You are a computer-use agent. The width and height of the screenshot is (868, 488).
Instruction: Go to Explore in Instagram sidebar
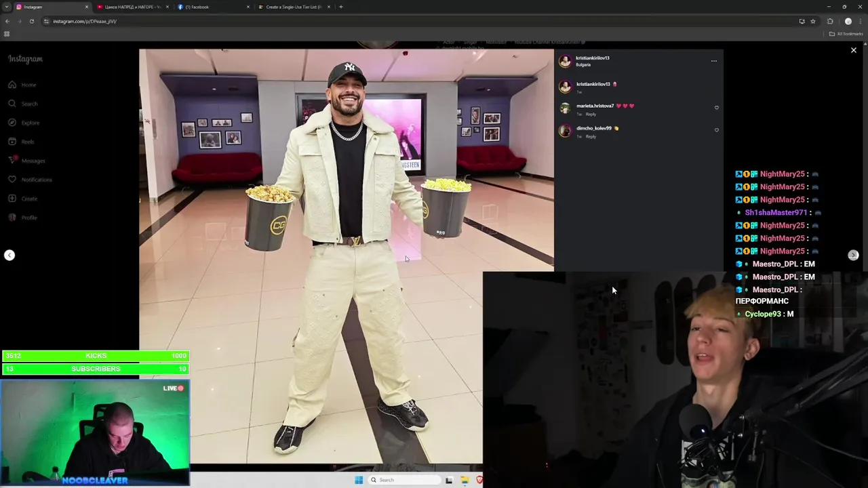23,123
